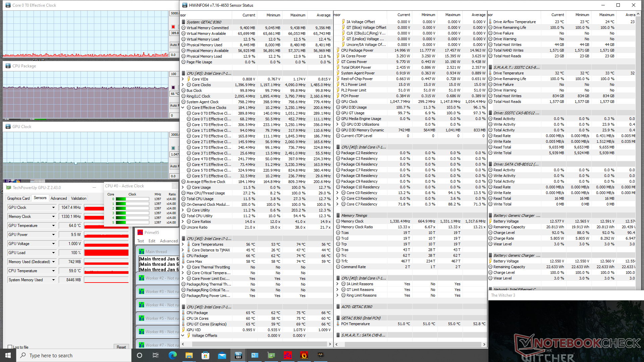The height and width of the screenshot is (362, 644).
Task: Open Microsoft Edge from the taskbar
Action: coord(172,355)
